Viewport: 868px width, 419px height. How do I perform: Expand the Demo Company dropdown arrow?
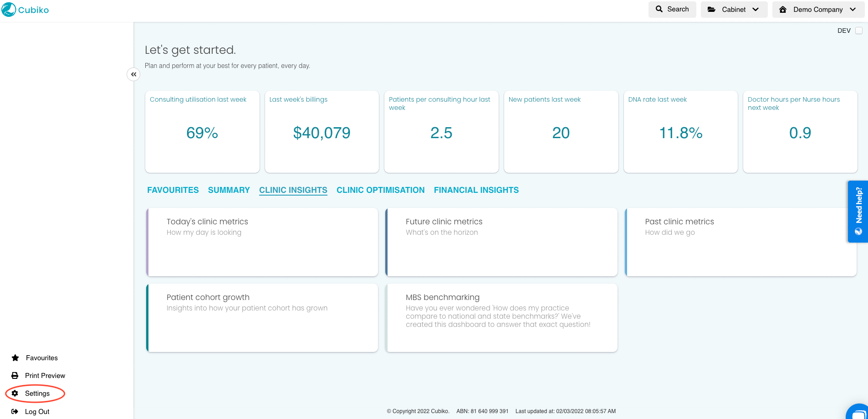(853, 10)
